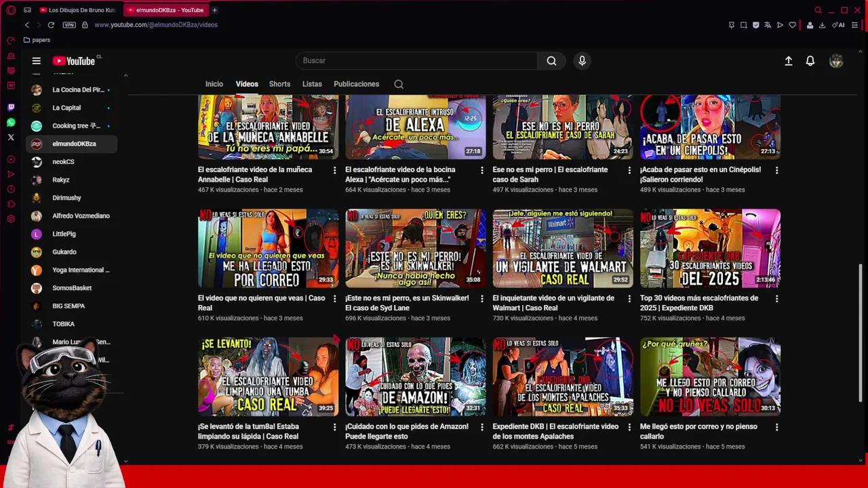
Task: Start voice search with microphone
Action: (582, 61)
